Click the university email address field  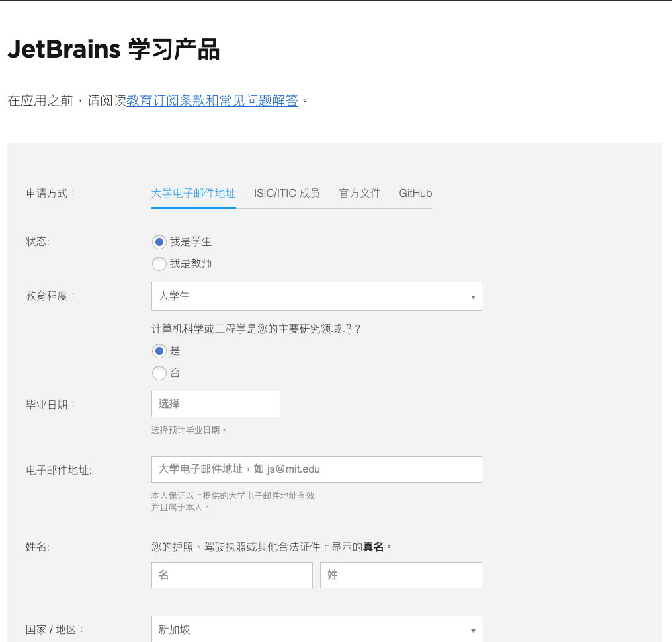tap(316, 469)
